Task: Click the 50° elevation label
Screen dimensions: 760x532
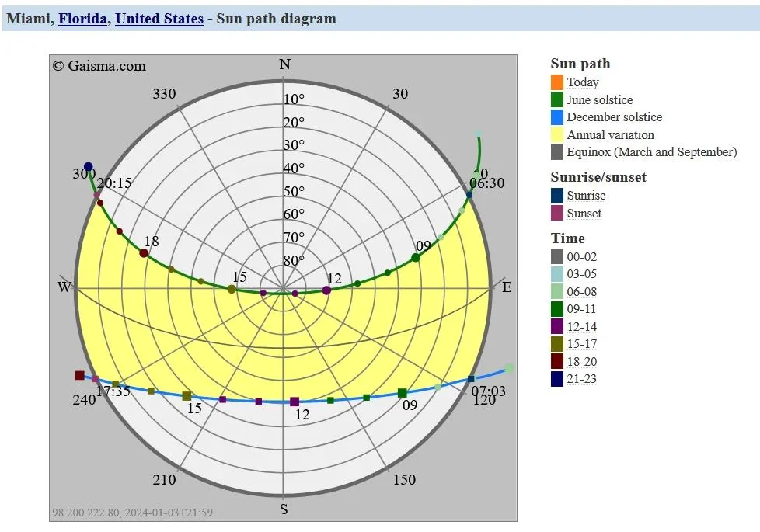Action: pyautogui.click(x=295, y=191)
